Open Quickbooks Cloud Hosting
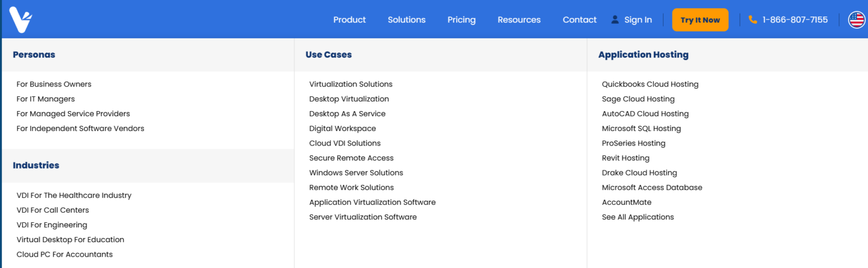The height and width of the screenshot is (268, 868). pos(650,84)
